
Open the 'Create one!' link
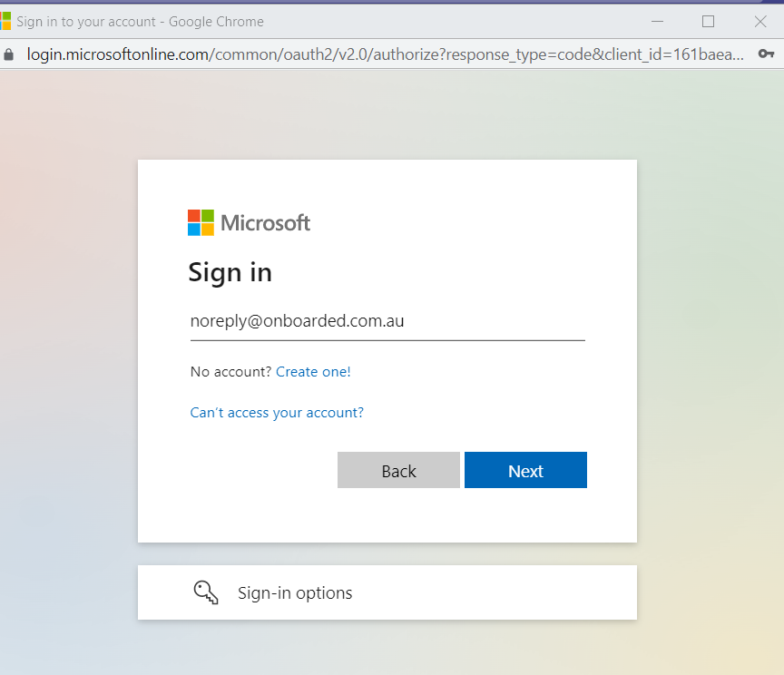point(313,372)
